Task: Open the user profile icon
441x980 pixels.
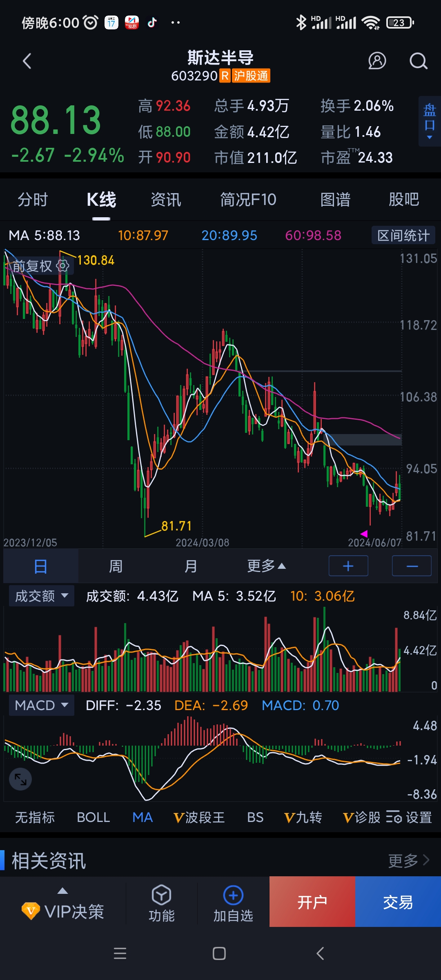Action: (377, 61)
